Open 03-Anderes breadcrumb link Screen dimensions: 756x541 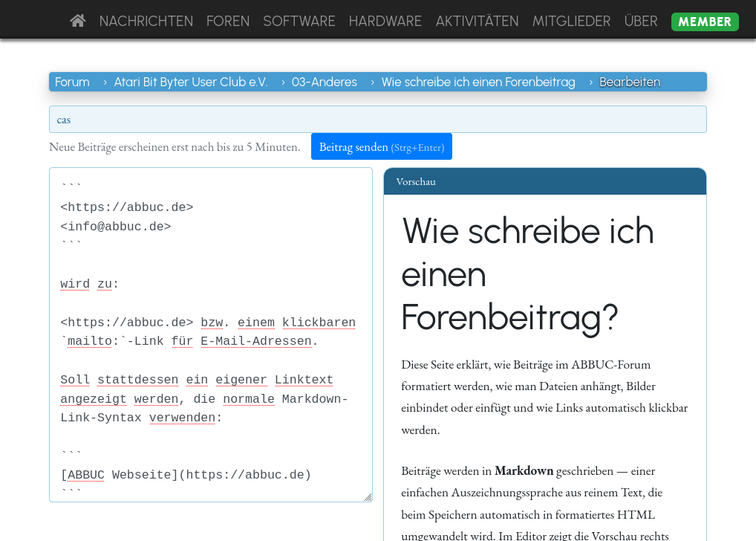click(x=324, y=82)
